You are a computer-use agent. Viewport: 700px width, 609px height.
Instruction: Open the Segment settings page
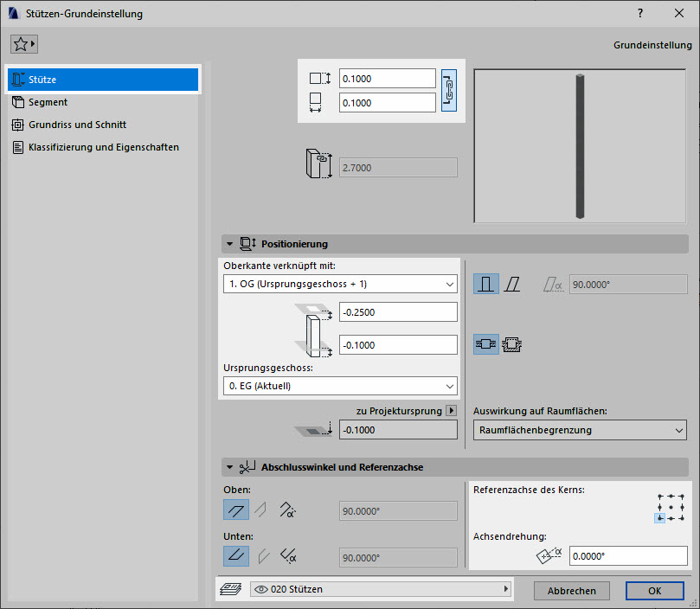(48, 102)
